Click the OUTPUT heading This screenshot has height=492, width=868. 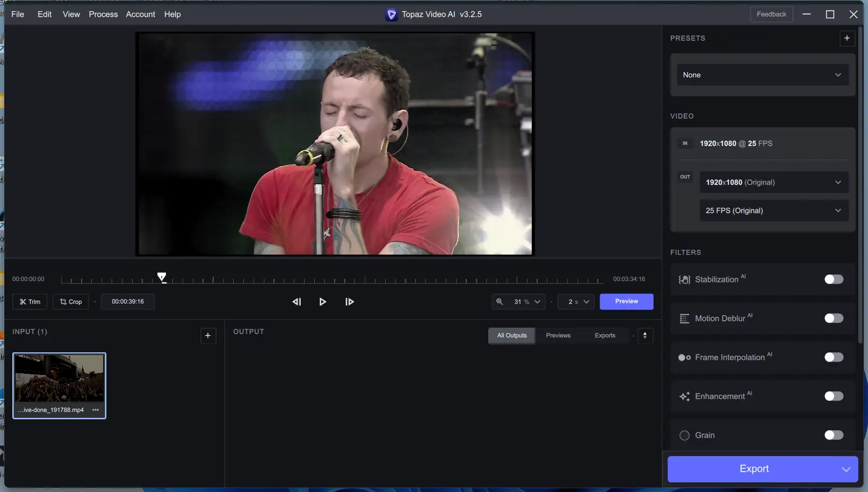tap(249, 332)
